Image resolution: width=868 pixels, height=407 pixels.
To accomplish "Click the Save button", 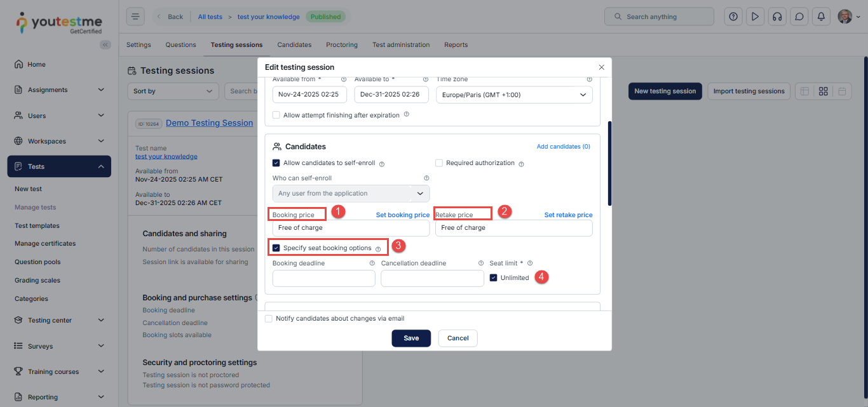I will point(410,338).
